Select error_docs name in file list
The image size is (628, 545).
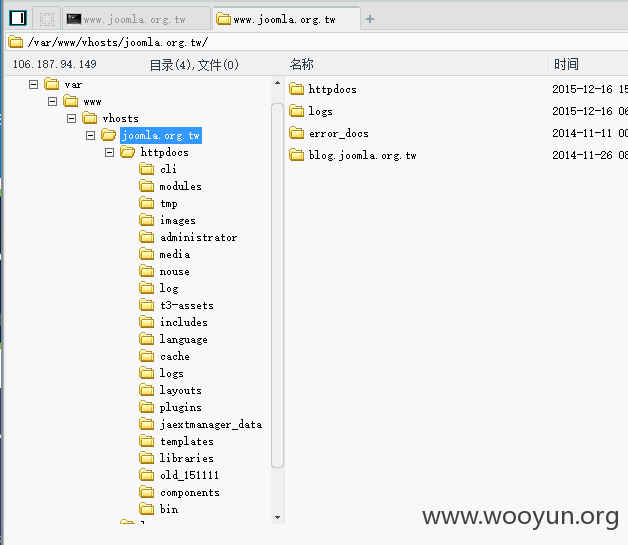click(339, 133)
